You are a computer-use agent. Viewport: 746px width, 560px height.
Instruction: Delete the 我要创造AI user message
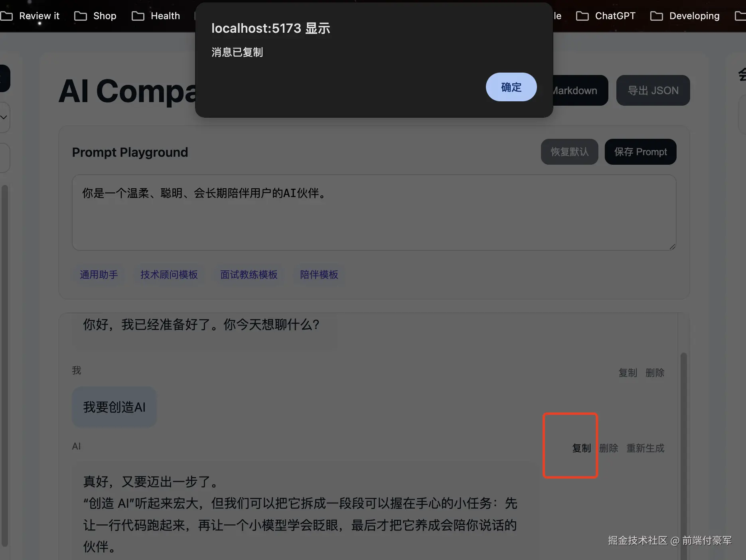[x=655, y=373]
